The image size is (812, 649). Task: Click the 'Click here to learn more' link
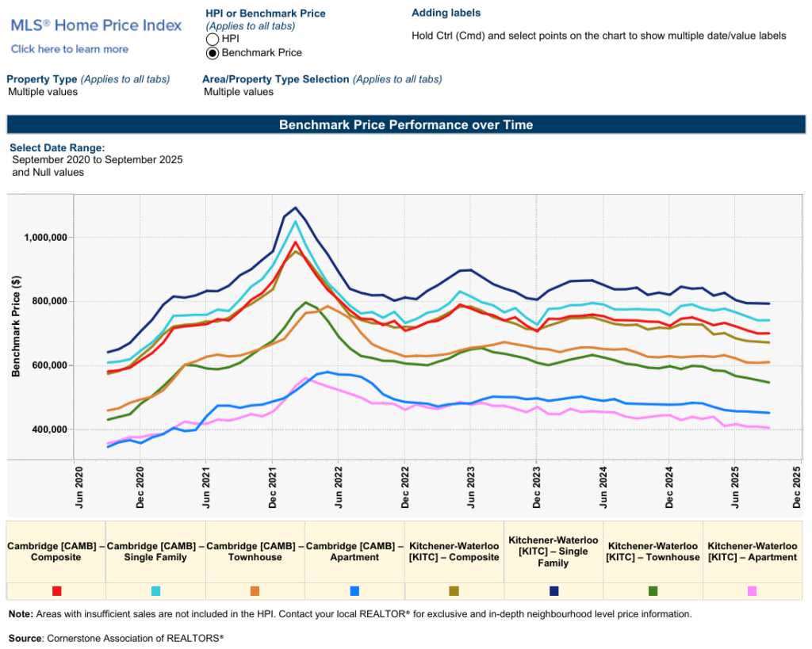click(x=70, y=49)
